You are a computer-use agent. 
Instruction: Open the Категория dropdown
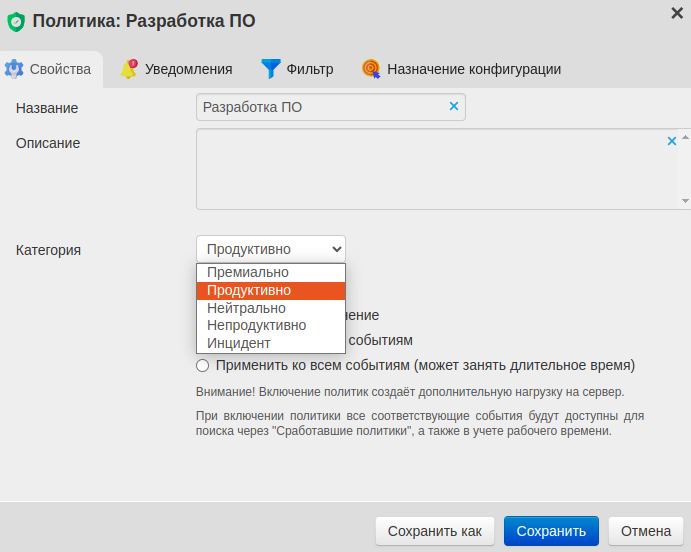coord(270,249)
